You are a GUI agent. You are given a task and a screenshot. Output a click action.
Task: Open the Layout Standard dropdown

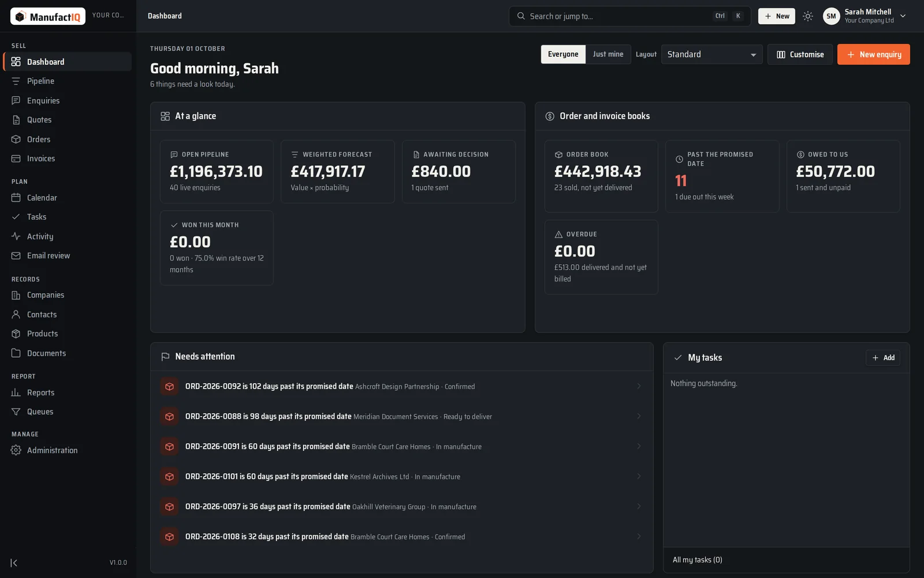click(x=711, y=54)
